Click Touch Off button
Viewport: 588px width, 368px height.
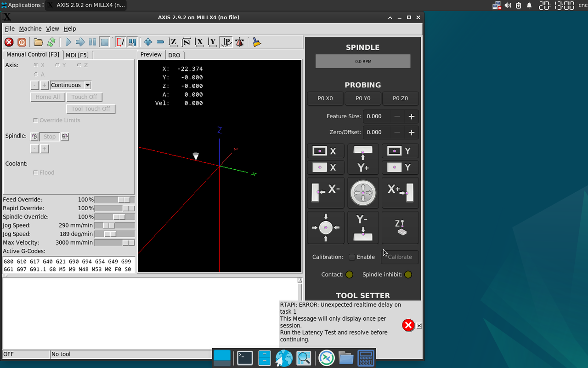pos(85,97)
